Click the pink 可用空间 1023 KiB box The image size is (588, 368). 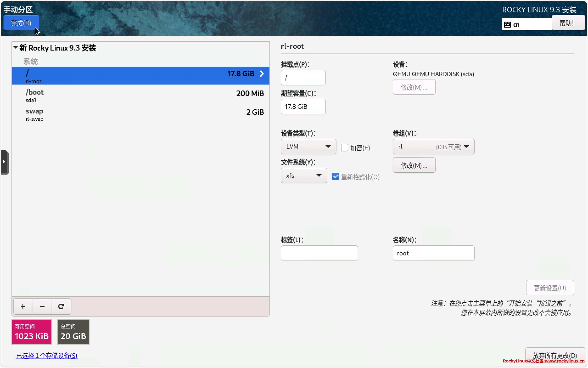tap(32, 331)
